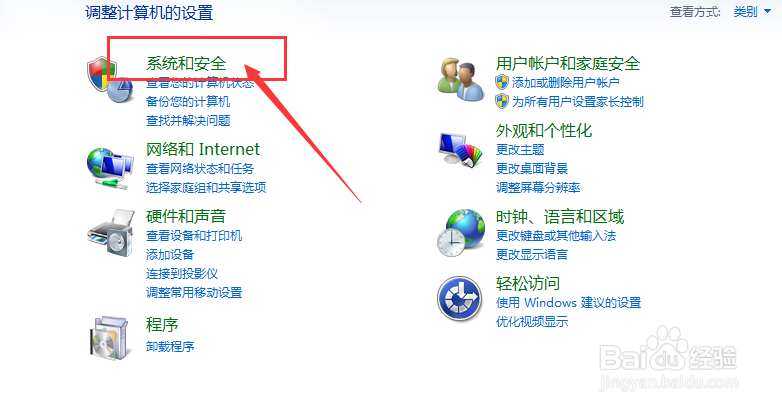This screenshot has height=409, width=782.
Task: Click 调整屏幕分辨率 link
Action: tap(538, 188)
